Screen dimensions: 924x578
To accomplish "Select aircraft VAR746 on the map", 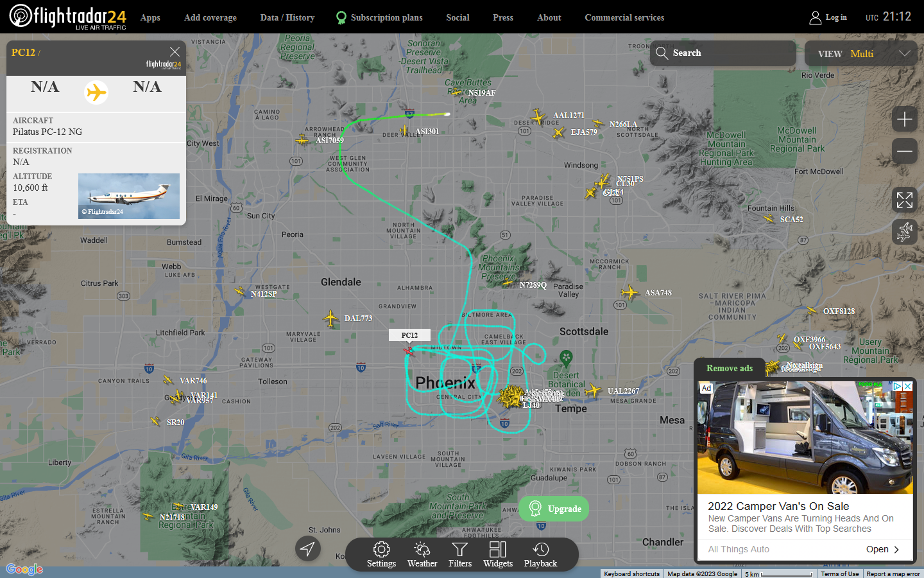I will coord(168,380).
